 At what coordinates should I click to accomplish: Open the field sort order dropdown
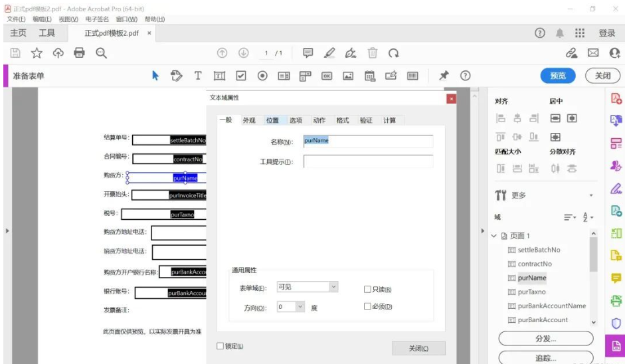(588, 217)
